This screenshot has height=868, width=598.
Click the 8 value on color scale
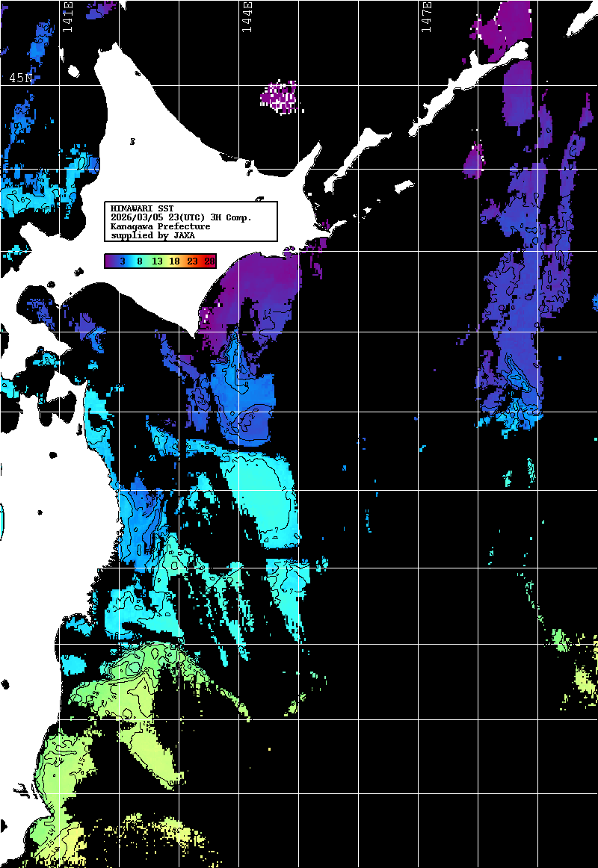click(140, 261)
